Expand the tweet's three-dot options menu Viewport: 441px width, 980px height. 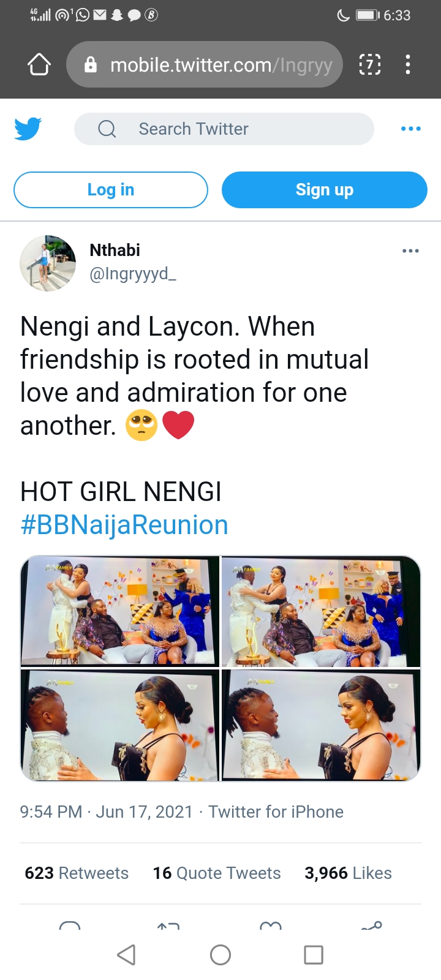(410, 251)
